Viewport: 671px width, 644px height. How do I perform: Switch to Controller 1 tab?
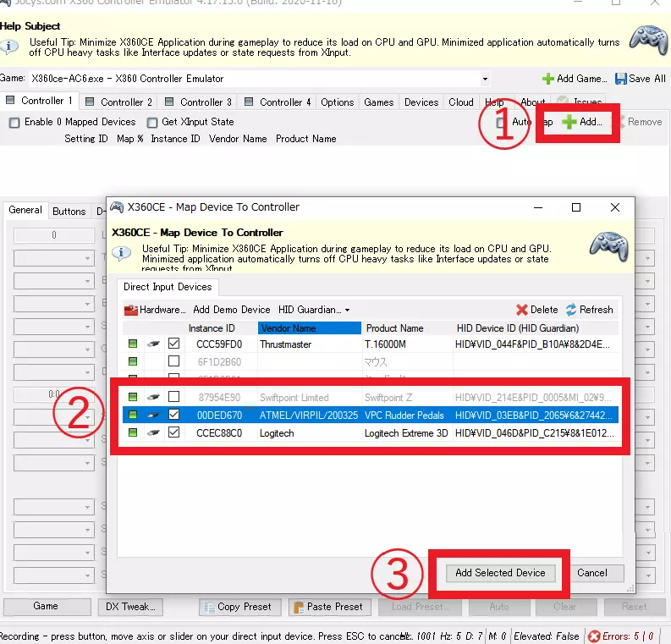tap(40, 101)
